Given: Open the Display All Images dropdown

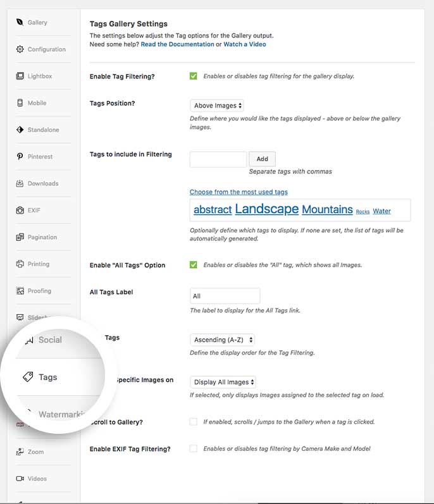Looking at the screenshot, I should [223, 382].
